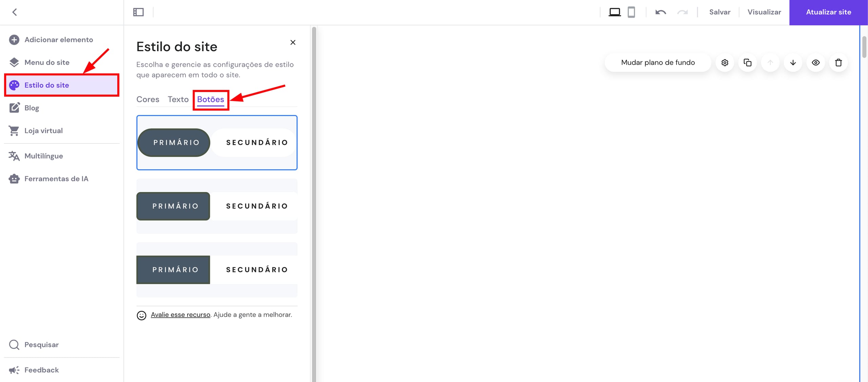Open the Texto tab
The height and width of the screenshot is (382, 868).
pyautogui.click(x=178, y=99)
